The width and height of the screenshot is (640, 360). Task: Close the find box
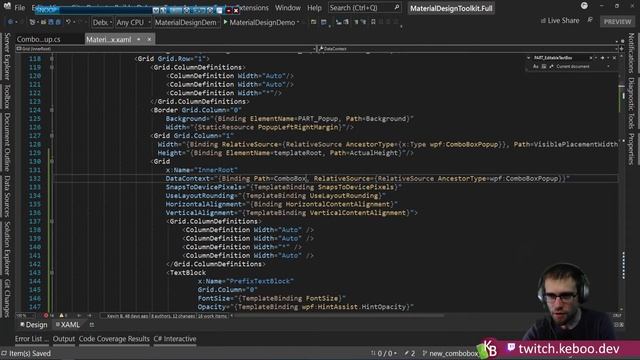pos(614,58)
